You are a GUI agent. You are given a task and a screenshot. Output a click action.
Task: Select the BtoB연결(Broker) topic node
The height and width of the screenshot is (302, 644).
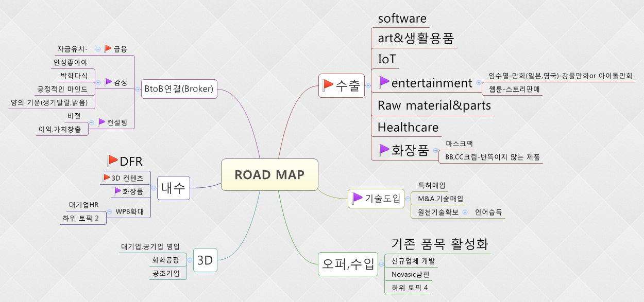179,89
